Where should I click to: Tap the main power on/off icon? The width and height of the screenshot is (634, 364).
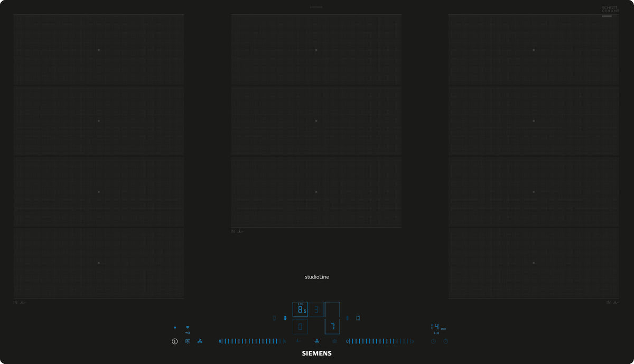[x=175, y=341]
